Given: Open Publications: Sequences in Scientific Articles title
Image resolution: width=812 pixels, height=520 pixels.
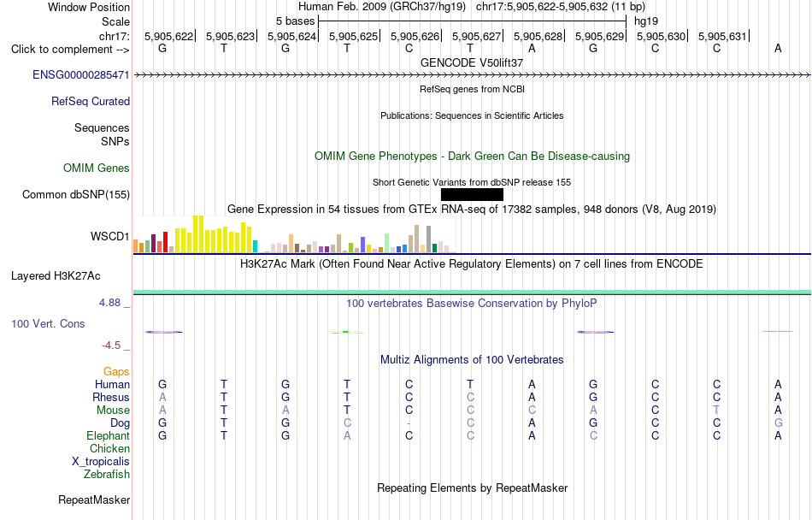Looking at the screenshot, I should [472, 115].
